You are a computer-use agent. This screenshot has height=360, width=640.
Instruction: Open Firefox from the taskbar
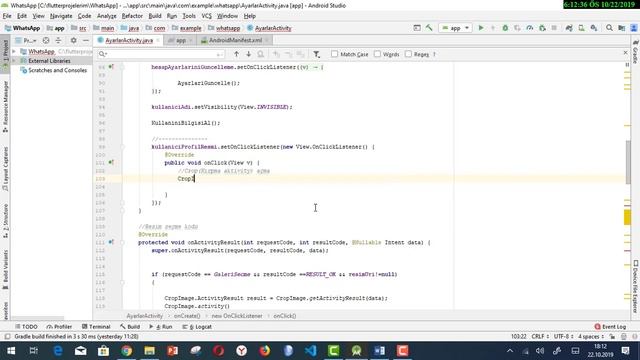pos(264,351)
